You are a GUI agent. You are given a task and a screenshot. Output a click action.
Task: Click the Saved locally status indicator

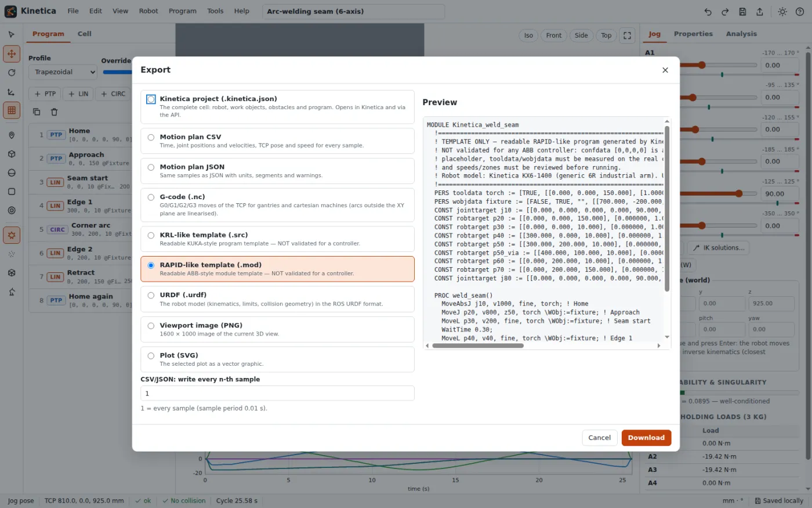[x=779, y=500]
